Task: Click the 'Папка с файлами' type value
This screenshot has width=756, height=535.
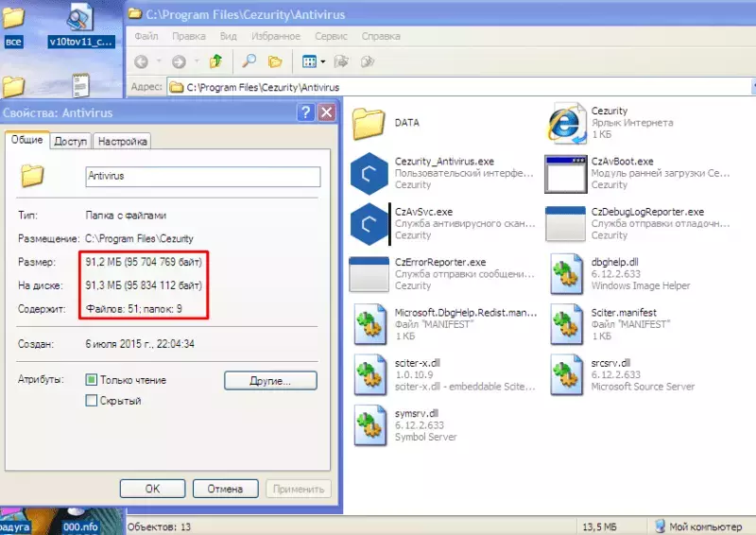Action: click(x=126, y=216)
